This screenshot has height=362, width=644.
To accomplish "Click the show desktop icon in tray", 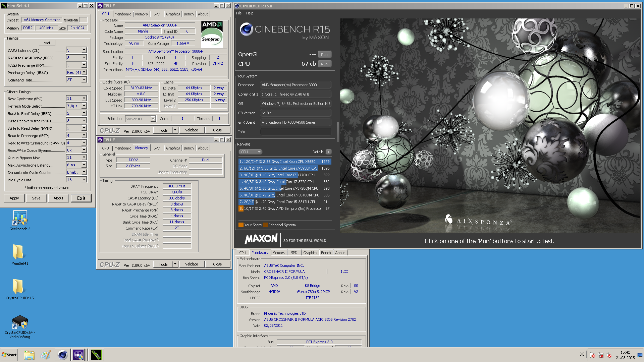I will (640, 355).
